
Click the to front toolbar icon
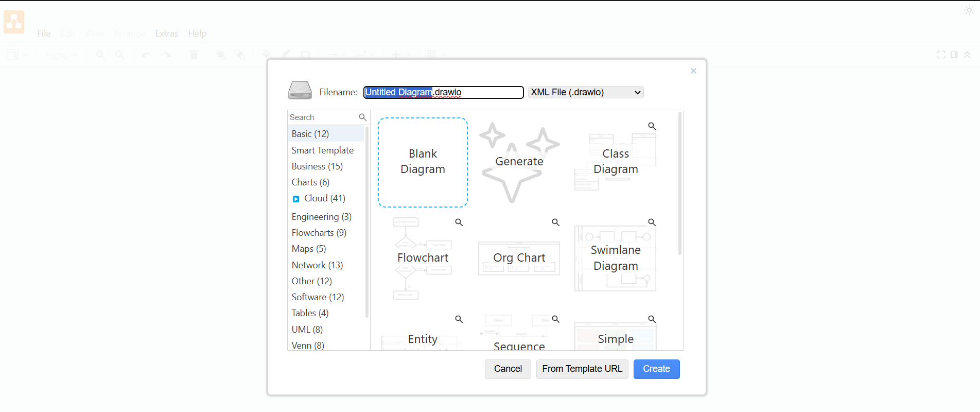(x=220, y=55)
